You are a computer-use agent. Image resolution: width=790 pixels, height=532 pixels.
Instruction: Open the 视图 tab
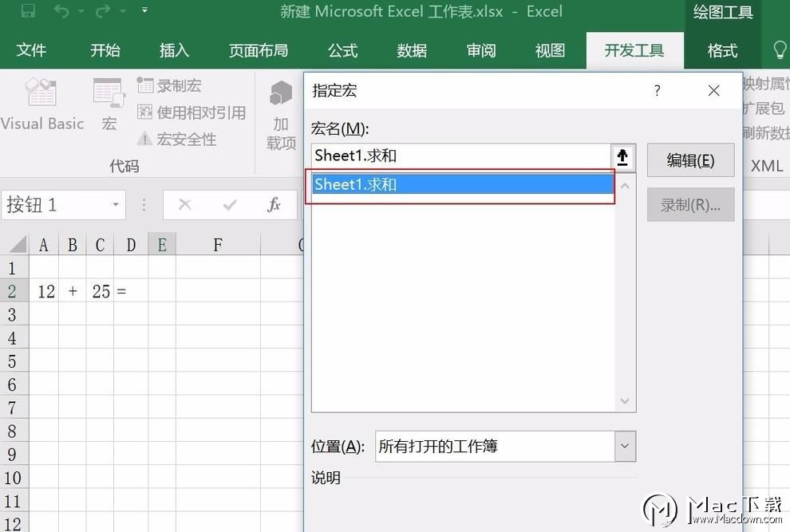coord(550,50)
